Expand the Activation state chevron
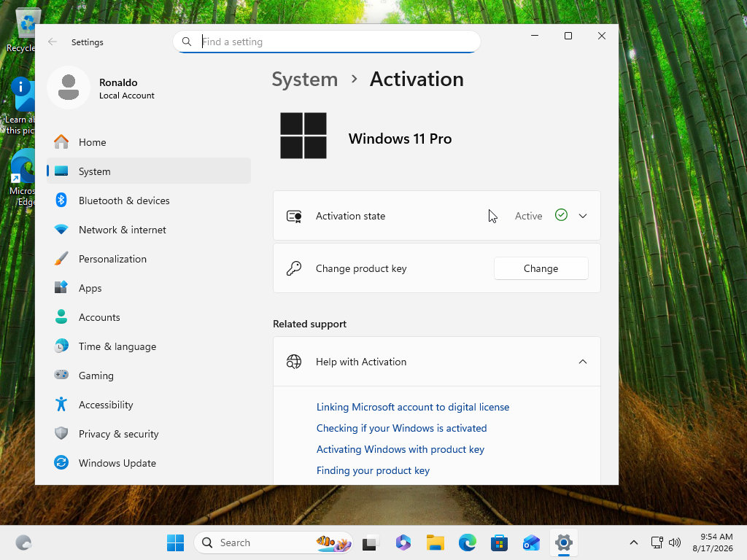Viewport: 747px width, 560px height. (x=583, y=216)
